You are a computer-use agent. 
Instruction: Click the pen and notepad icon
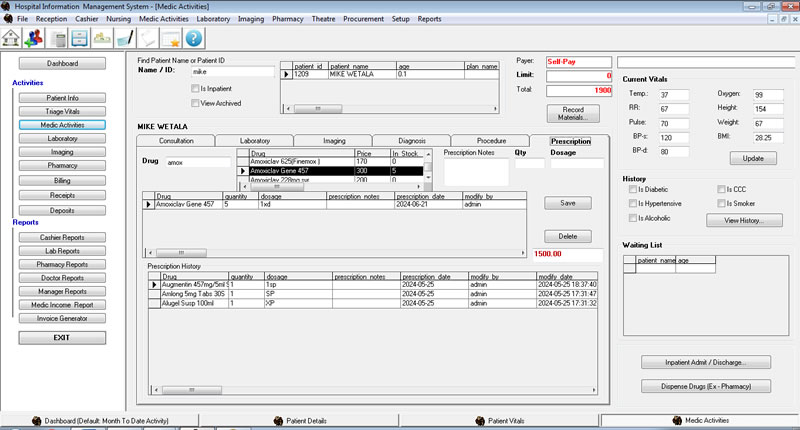124,38
